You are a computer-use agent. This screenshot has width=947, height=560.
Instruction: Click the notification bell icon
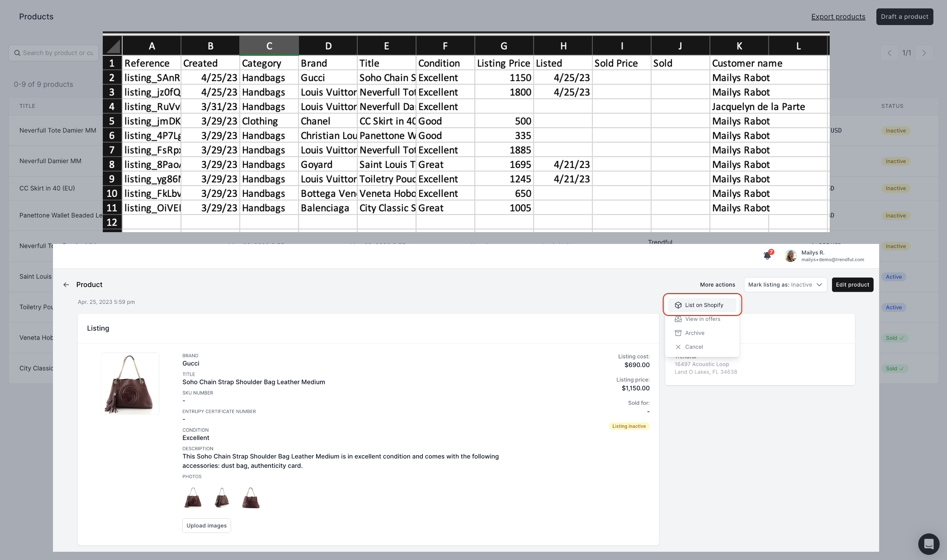click(x=767, y=256)
